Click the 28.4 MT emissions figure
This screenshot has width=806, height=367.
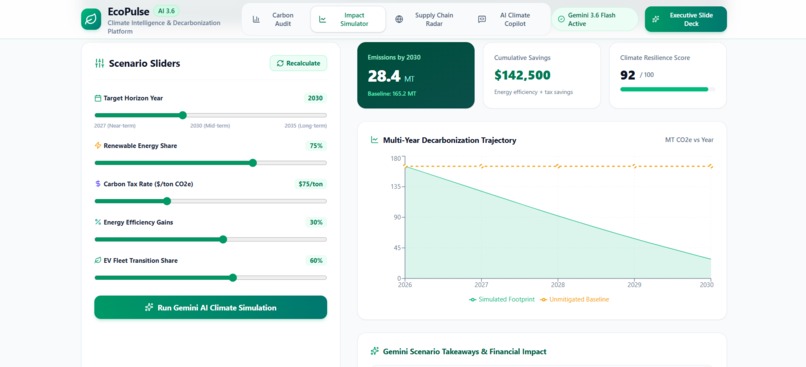point(391,77)
